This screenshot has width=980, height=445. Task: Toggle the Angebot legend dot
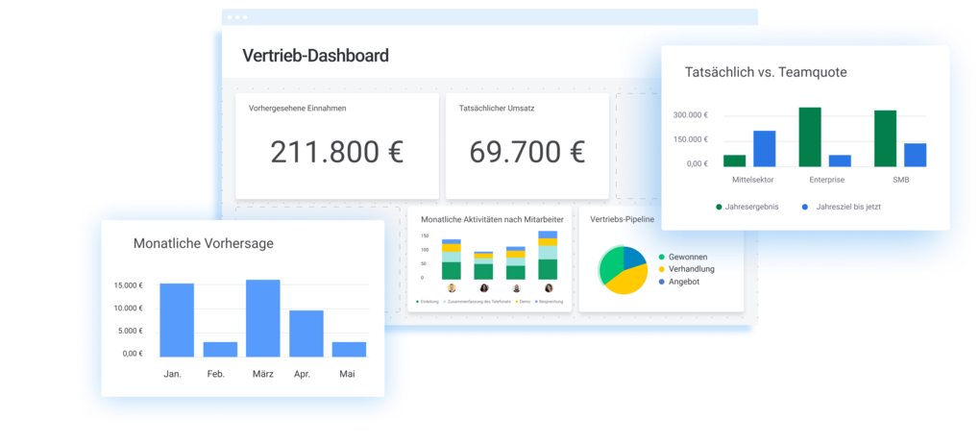(662, 282)
